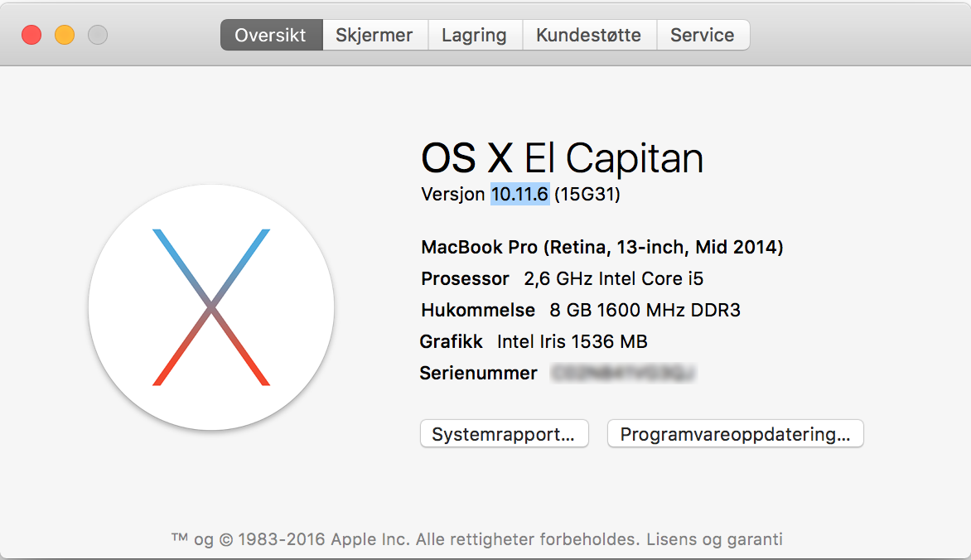The height and width of the screenshot is (560, 971).
Task: Open the Service tab
Action: [703, 35]
